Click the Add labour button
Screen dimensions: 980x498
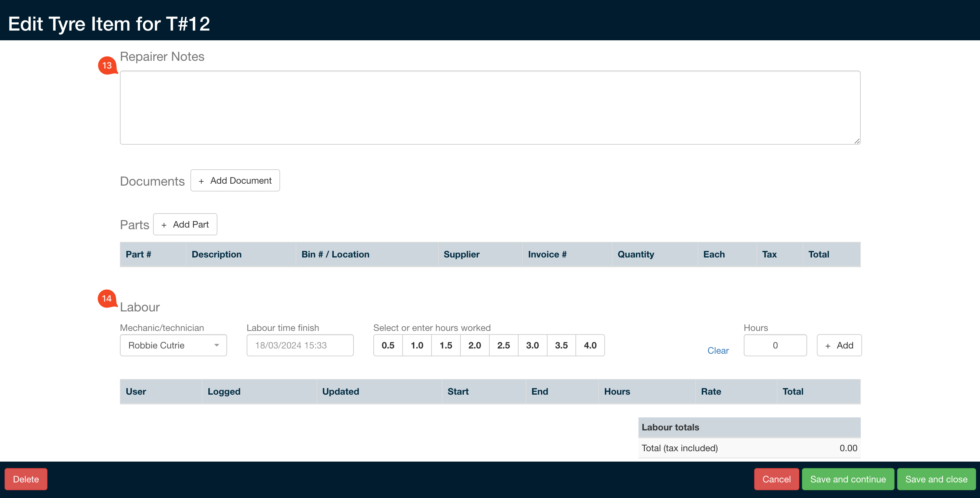(839, 345)
